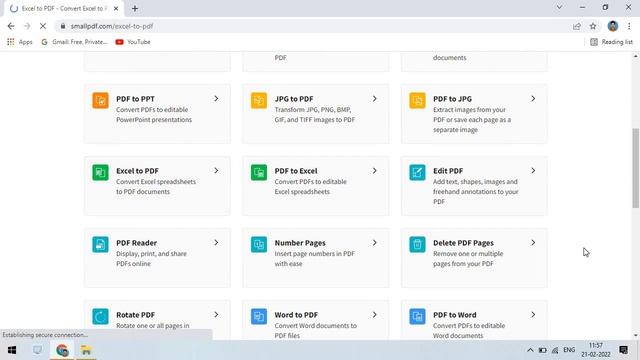
Task: Click the Number Pages arrow chevron
Action: pyautogui.click(x=375, y=243)
